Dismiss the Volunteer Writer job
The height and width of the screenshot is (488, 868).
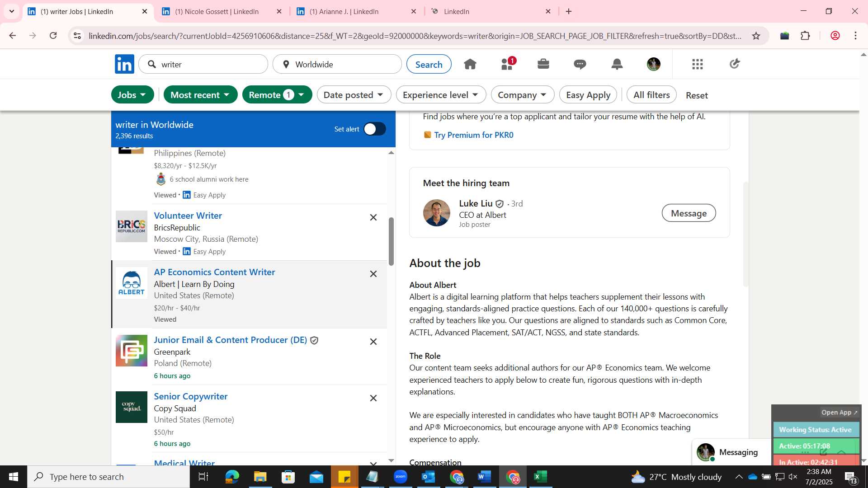point(373,217)
